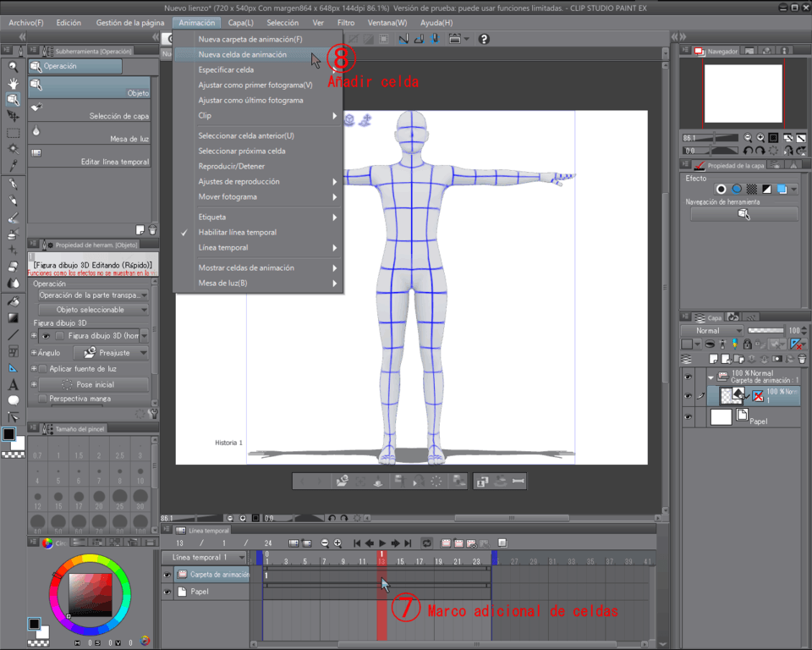Click the Fill bucket tool

coord(14,300)
